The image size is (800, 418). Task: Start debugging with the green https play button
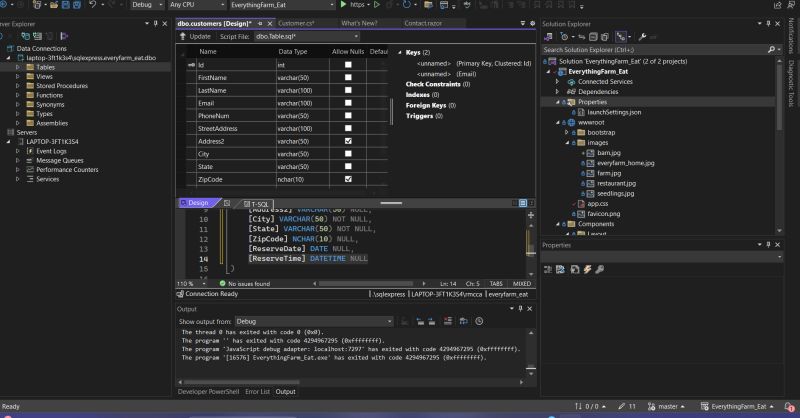[x=343, y=5]
